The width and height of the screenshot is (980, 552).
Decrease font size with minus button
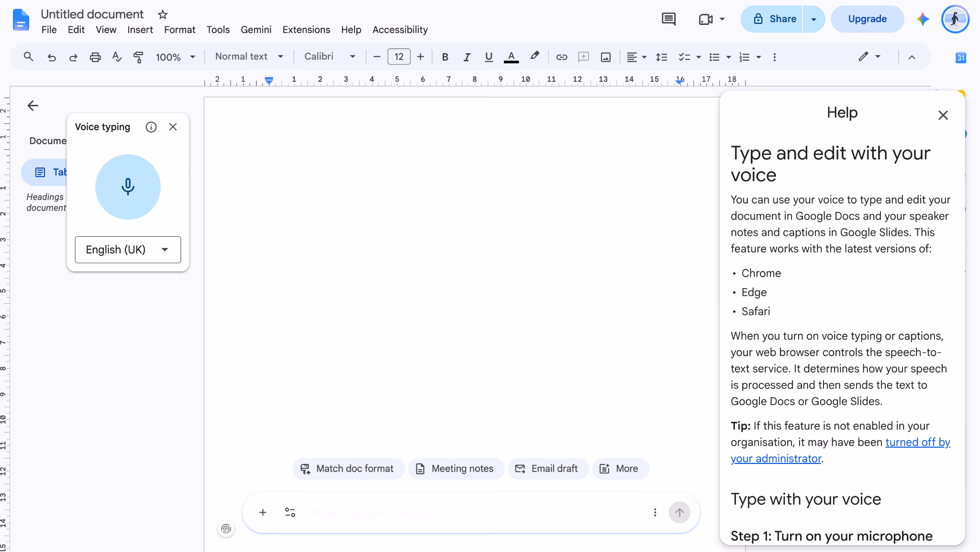tap(377, 56)
